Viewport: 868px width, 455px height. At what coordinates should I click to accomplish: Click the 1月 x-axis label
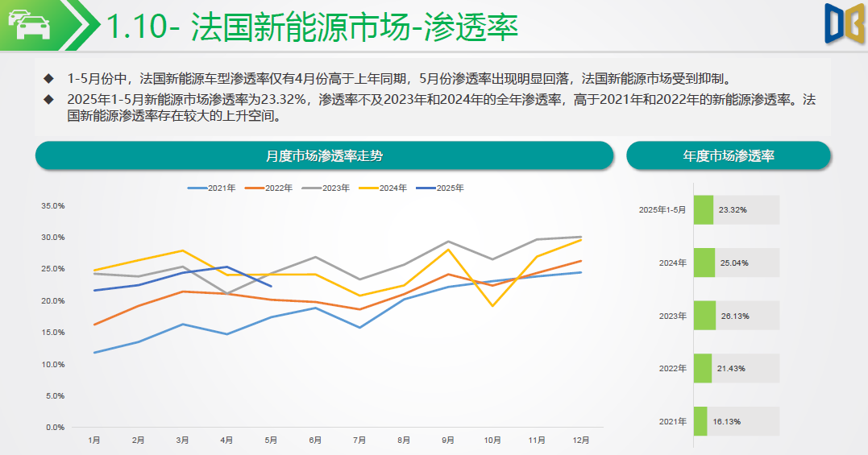pos(94,440)
